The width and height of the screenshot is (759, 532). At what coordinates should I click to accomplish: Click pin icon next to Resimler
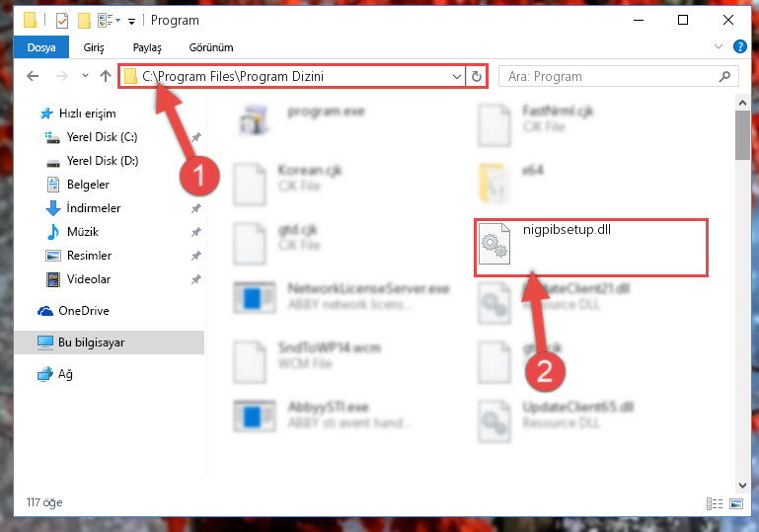click(195, 256)
